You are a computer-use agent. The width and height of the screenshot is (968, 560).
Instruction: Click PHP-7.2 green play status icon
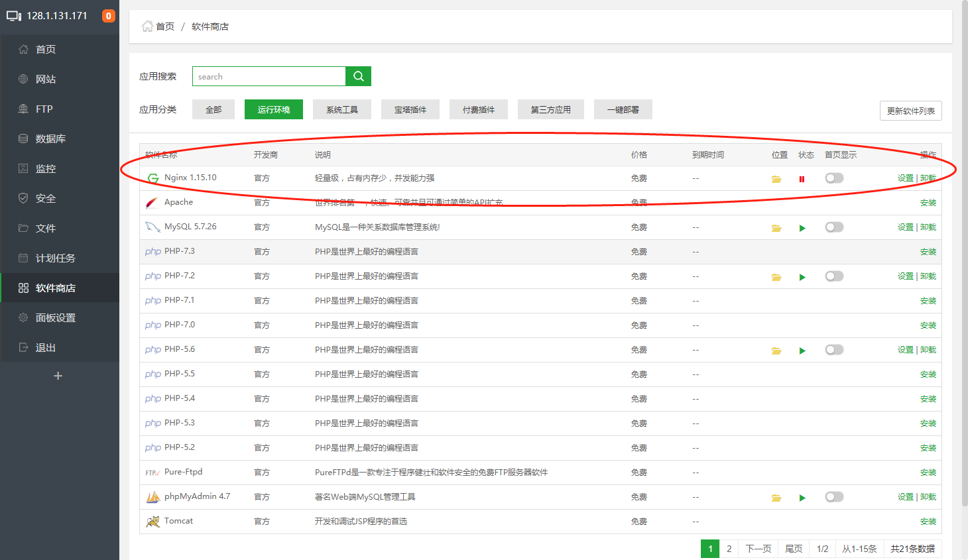(802, 277)
